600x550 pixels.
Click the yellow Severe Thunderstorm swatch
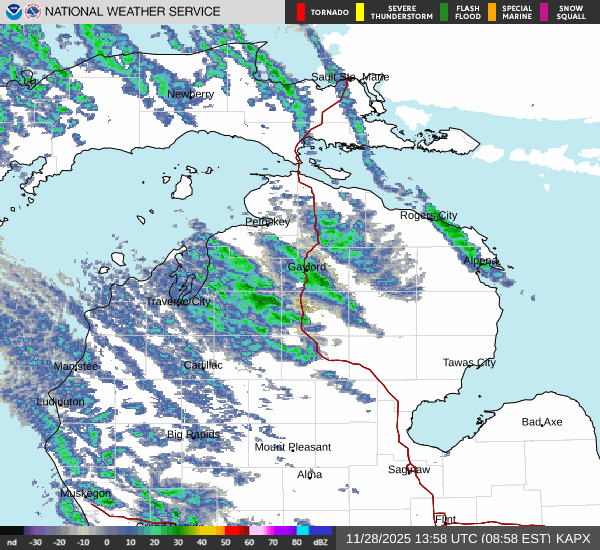point(360,12)
